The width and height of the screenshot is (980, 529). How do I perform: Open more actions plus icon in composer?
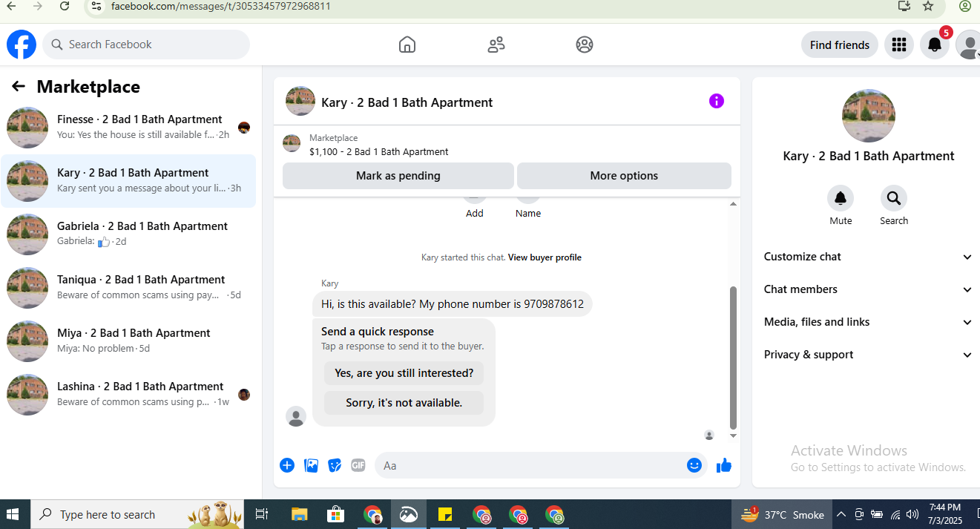[287, 465]
